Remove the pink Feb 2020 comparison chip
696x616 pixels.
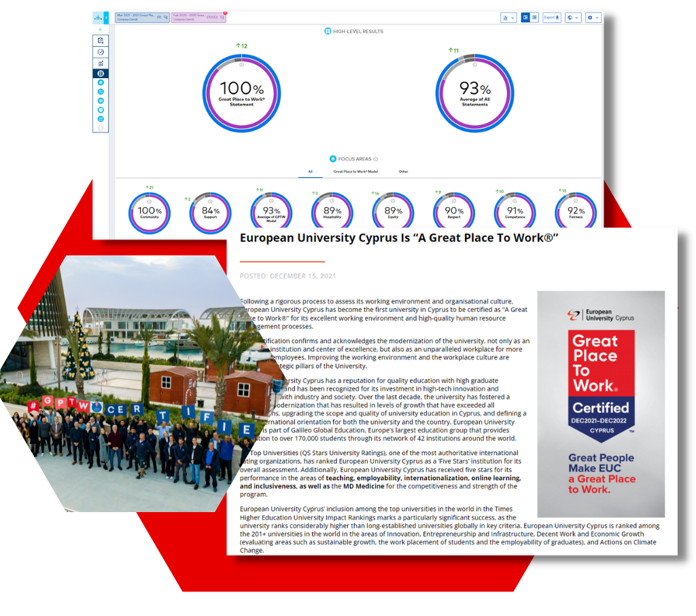pos(225,13)
